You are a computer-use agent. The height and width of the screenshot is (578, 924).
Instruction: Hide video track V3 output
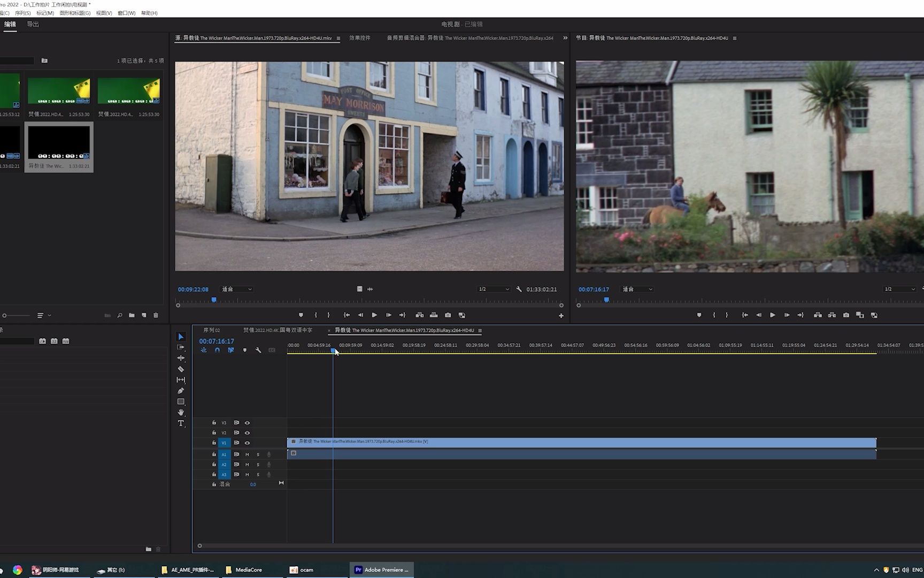[247, 423]
